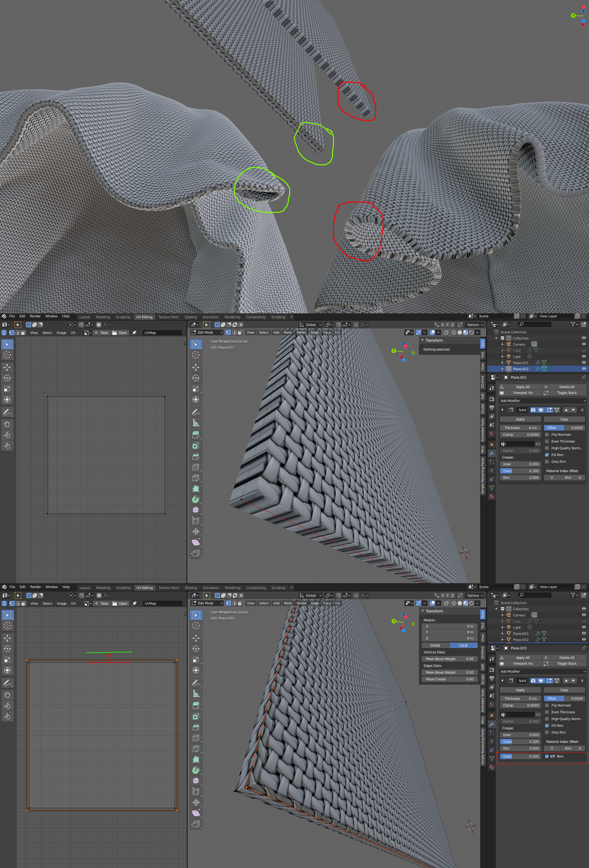This screenshot has width=589, height=868.
Task: Select the Inset Faces tool in upper 3D viewport
Action: pos(196,445)
